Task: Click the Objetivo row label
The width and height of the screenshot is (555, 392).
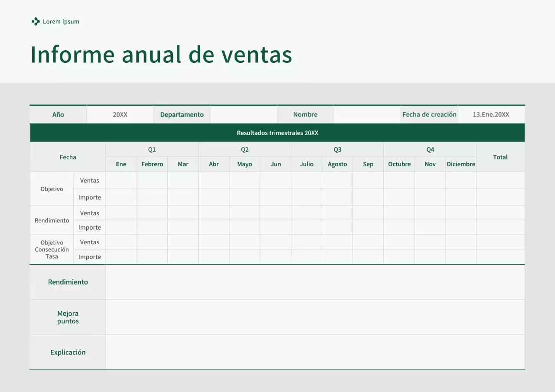Action: 52,188
